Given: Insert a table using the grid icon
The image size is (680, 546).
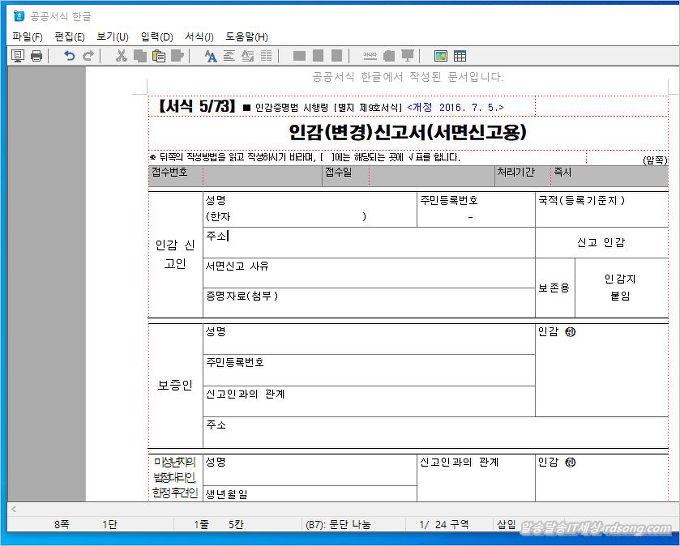Looking at the screenshot, I should click(460, 56).
